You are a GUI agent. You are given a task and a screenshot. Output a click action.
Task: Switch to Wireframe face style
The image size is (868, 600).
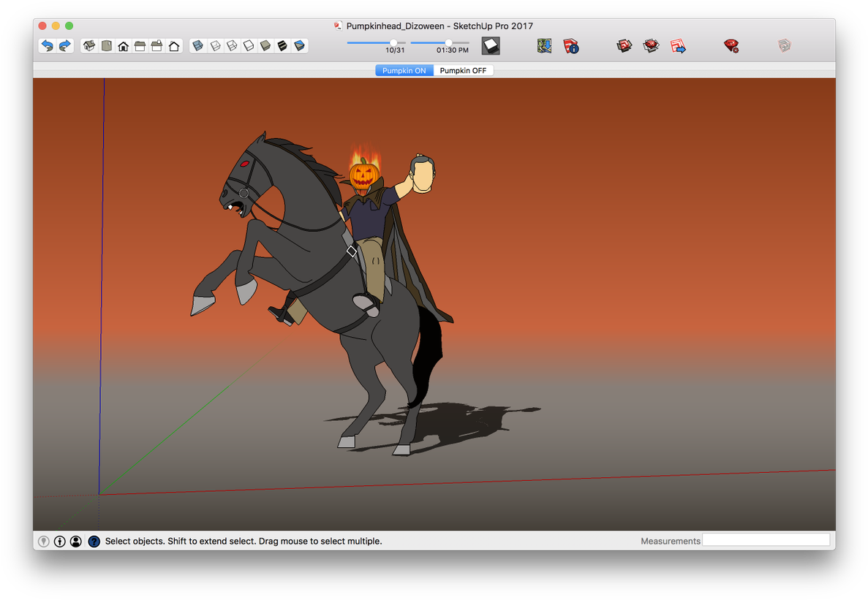pyautogui.click(x=231, y=45)
